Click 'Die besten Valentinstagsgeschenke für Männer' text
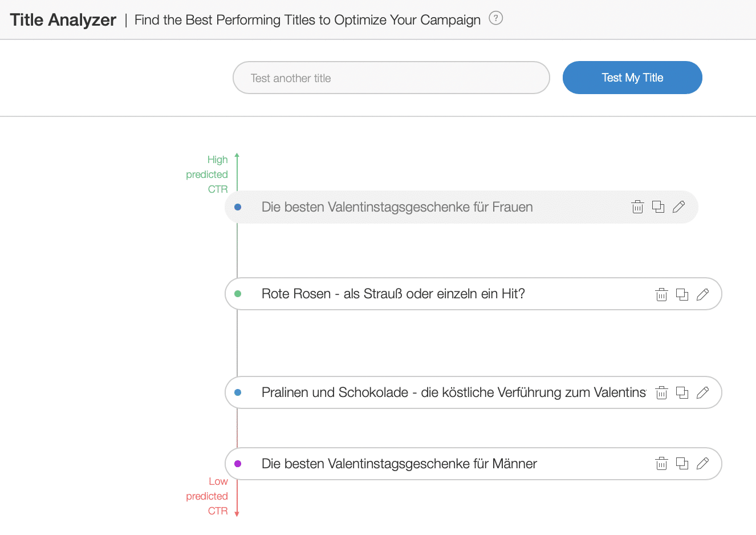This screenshot has height=535, width=756. click(x=399, y=464)
